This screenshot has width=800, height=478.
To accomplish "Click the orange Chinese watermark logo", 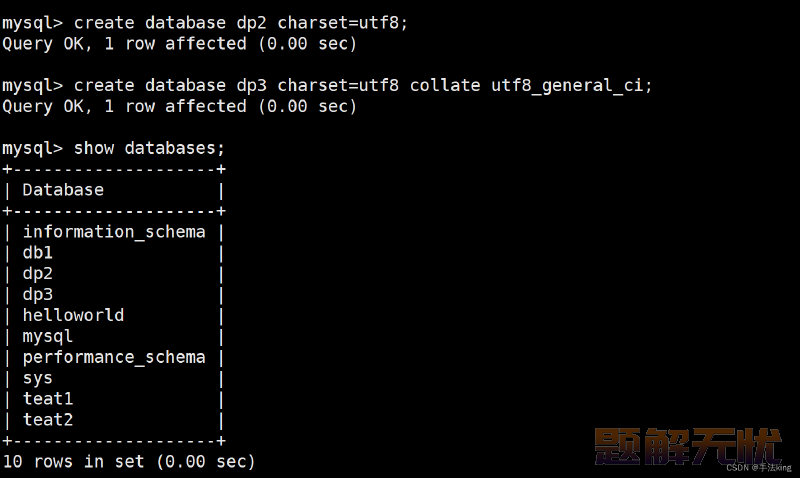I will [x=687, y=446].
